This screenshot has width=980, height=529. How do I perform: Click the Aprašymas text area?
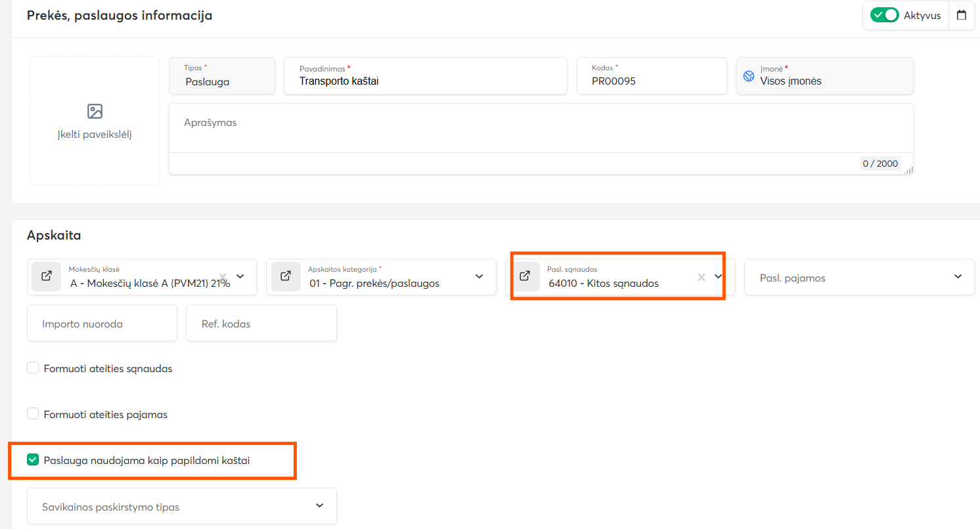pyautogui.click(x=541, y=129)
